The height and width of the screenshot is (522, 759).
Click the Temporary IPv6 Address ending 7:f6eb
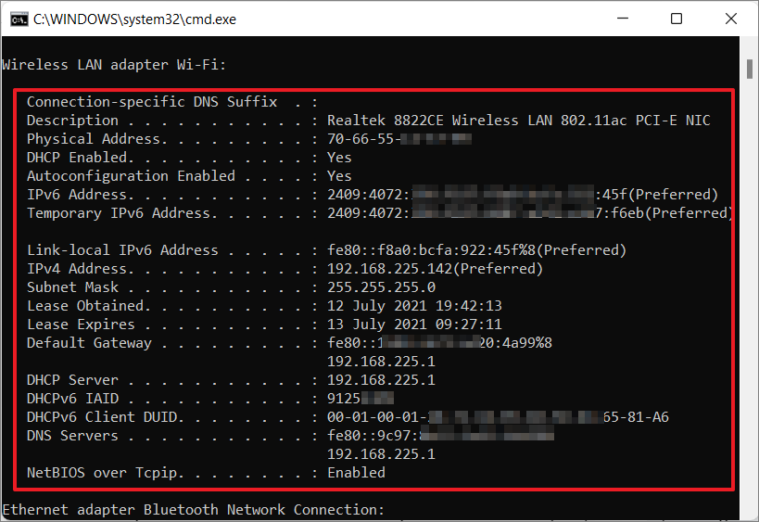point(530,213)
